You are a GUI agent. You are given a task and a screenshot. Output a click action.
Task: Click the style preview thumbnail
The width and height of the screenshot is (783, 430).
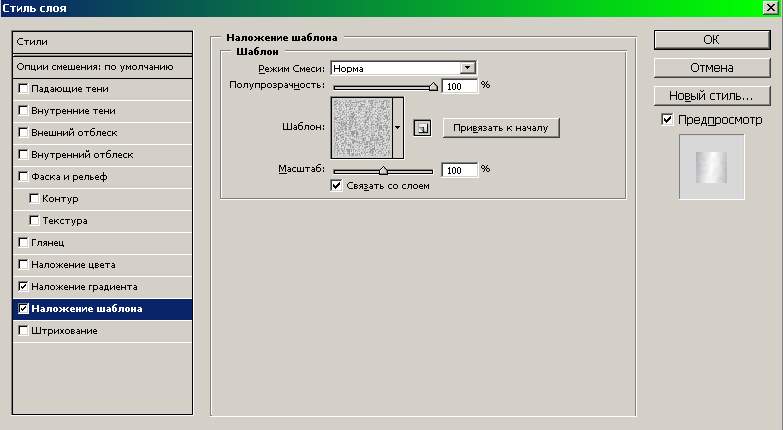coord(712,167)
